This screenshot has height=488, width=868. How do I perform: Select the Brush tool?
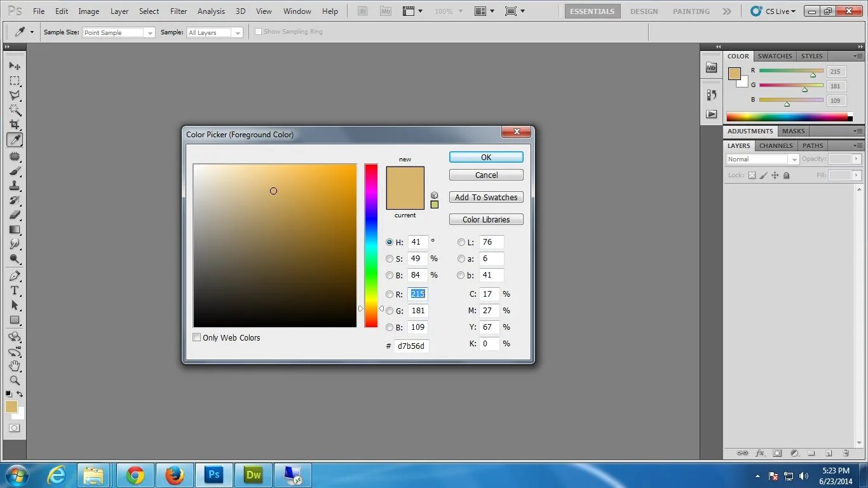[15, 171]
